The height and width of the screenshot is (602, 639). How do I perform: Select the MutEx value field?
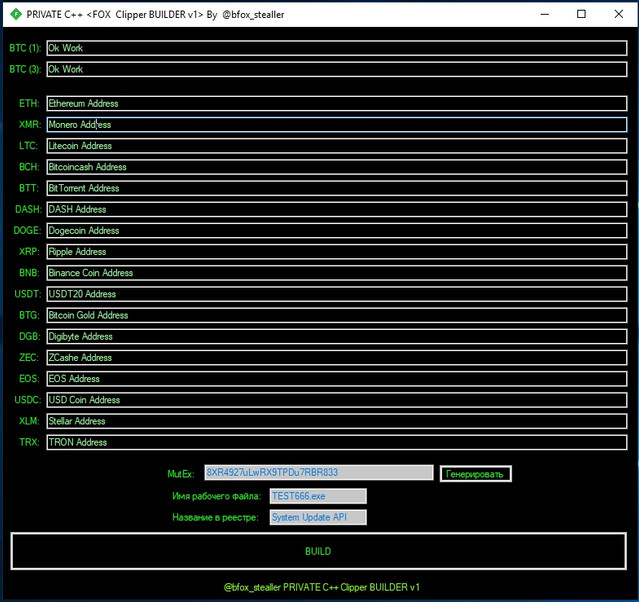[x=319, y=473]
